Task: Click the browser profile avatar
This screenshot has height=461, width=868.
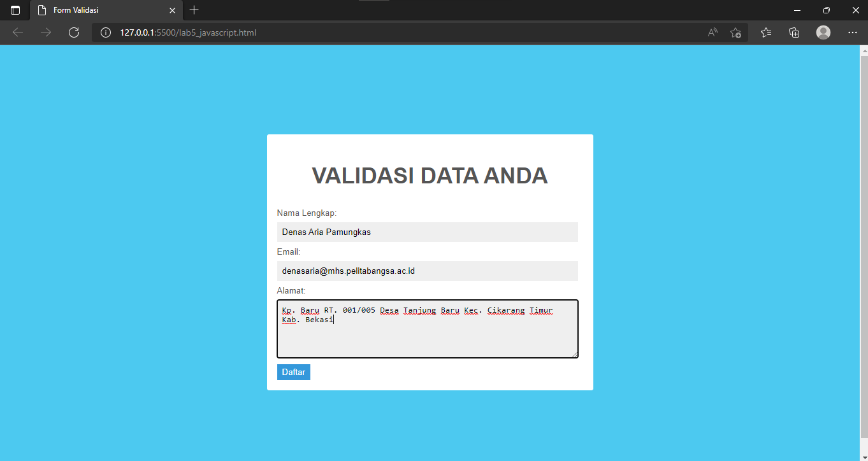Action: pos(823,32)
